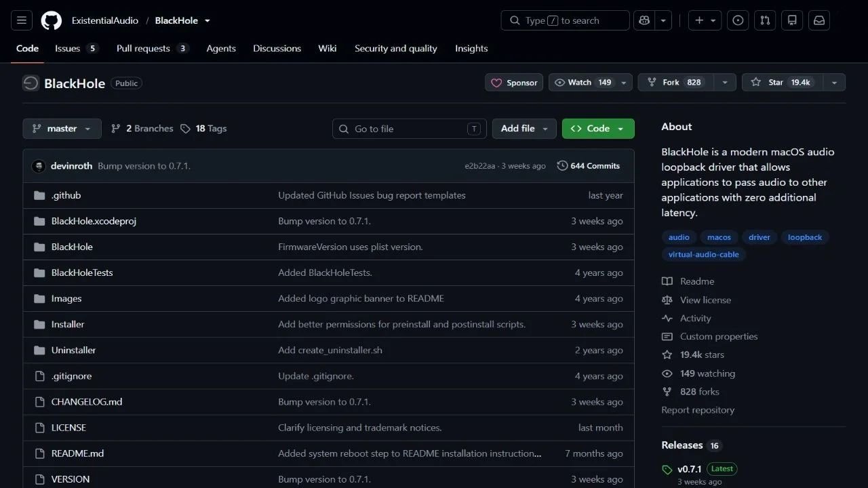Open the Releases 16 heading link
Screen dimensions: 868x488
pyautogui.click(x=691, y=445)
